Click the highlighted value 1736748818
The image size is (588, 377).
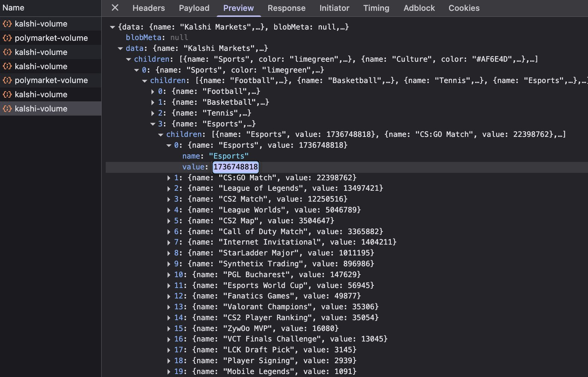coord(235,167)
